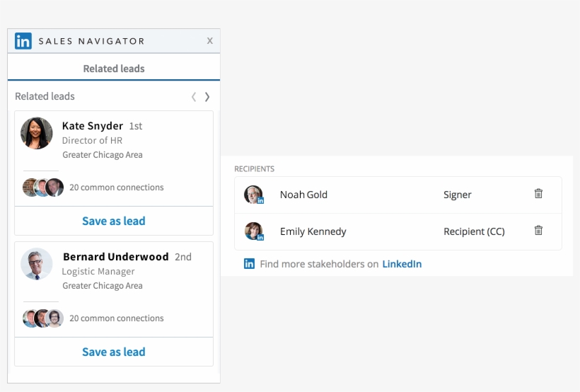Click the 2nd degree badge for Bernard Underwood

point(183,257)
